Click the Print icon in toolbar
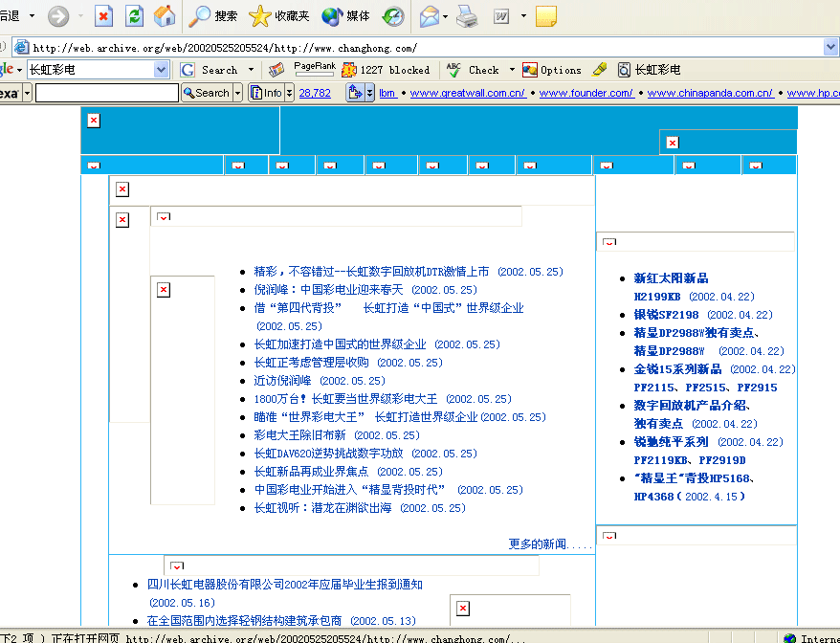 click(x=466, y=16)
